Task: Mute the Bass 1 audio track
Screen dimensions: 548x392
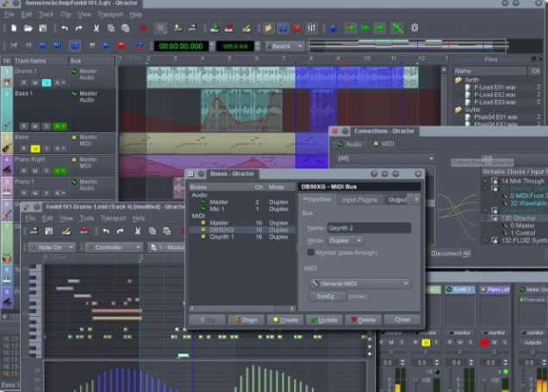Action: 35,126
